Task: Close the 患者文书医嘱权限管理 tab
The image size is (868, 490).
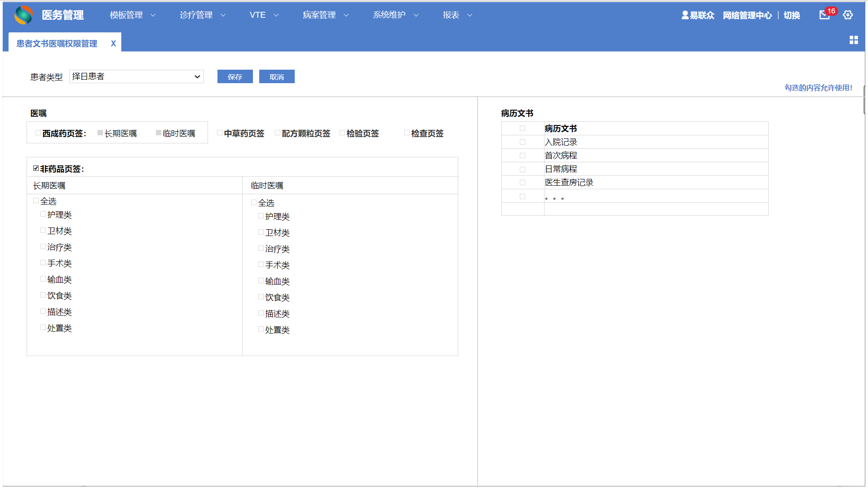Action: (113, 44)
